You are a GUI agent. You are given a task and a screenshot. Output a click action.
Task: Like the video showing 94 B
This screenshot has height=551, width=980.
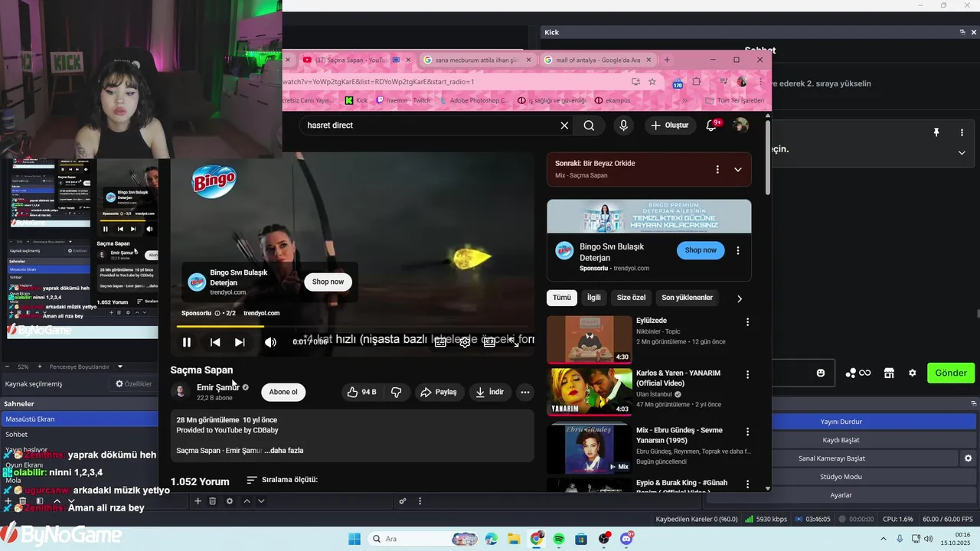(x=361, y=392)
